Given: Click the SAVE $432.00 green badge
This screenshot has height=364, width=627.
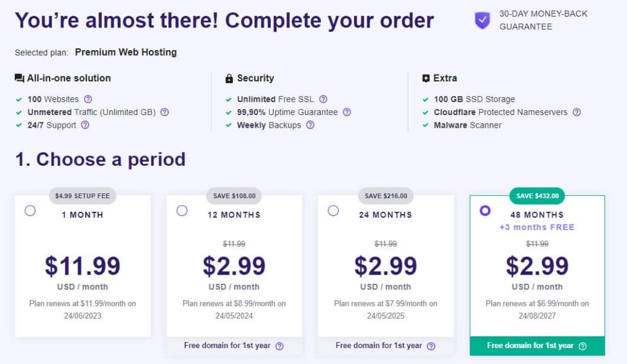Looking at the screenshot, I should (537, 196).
